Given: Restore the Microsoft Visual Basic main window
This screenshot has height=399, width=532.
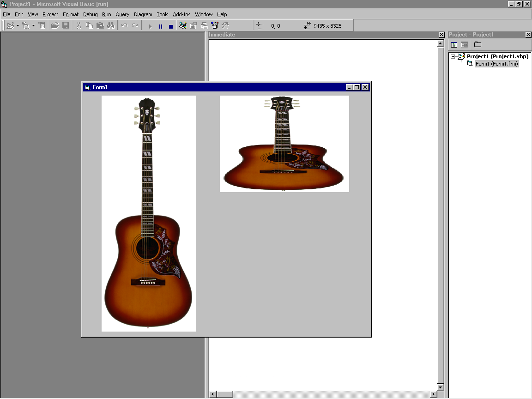Looking at the screenshot, I should [519, 4].
